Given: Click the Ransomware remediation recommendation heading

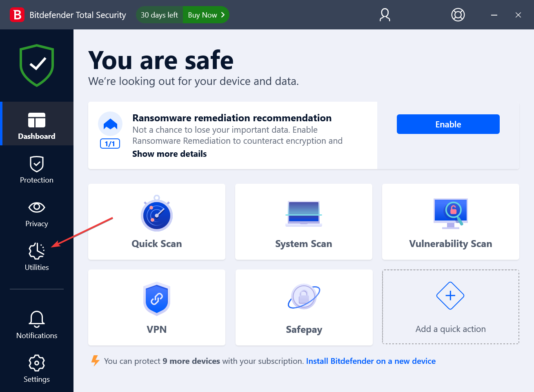Looking at the screenshot, I should 232,118.
